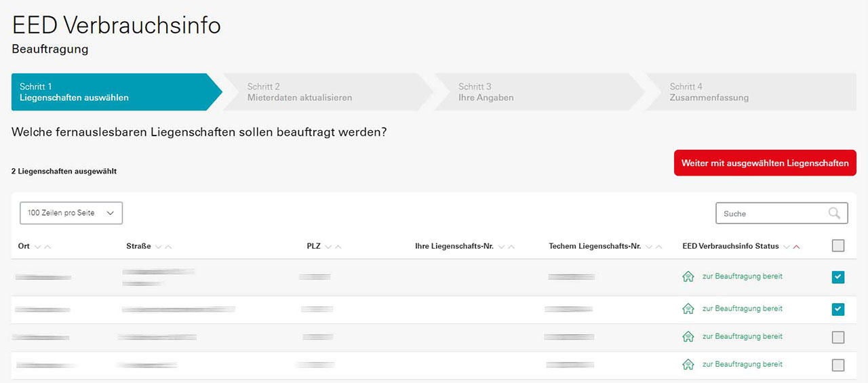Check the fourth row's checkbox
This screenshot has width=868, height=383.
(838, 365)
